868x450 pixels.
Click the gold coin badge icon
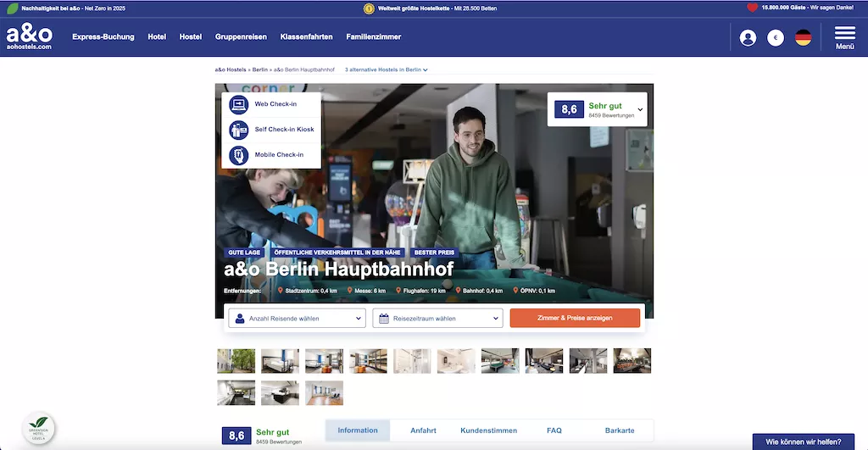click(369, 8)
